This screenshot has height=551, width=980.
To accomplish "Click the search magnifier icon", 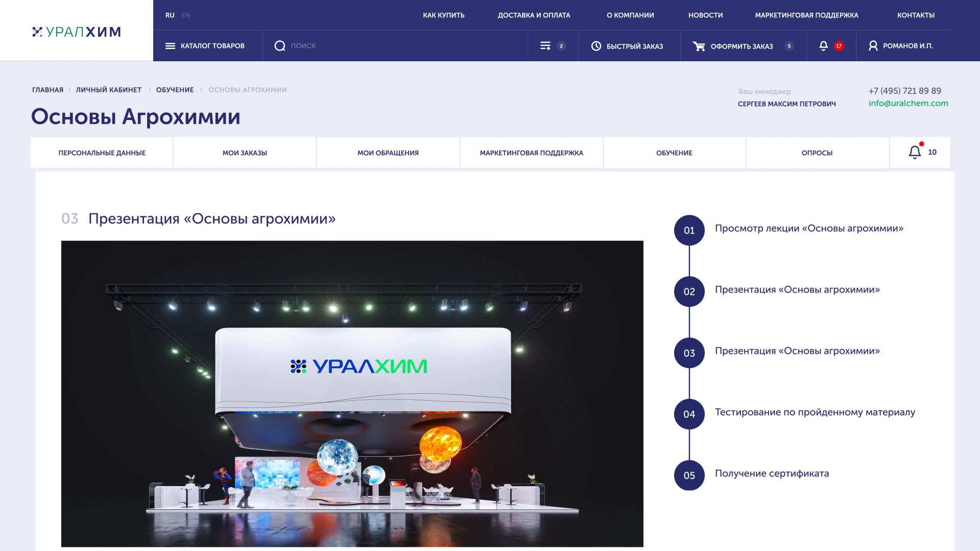I will [x=280, y=46].
